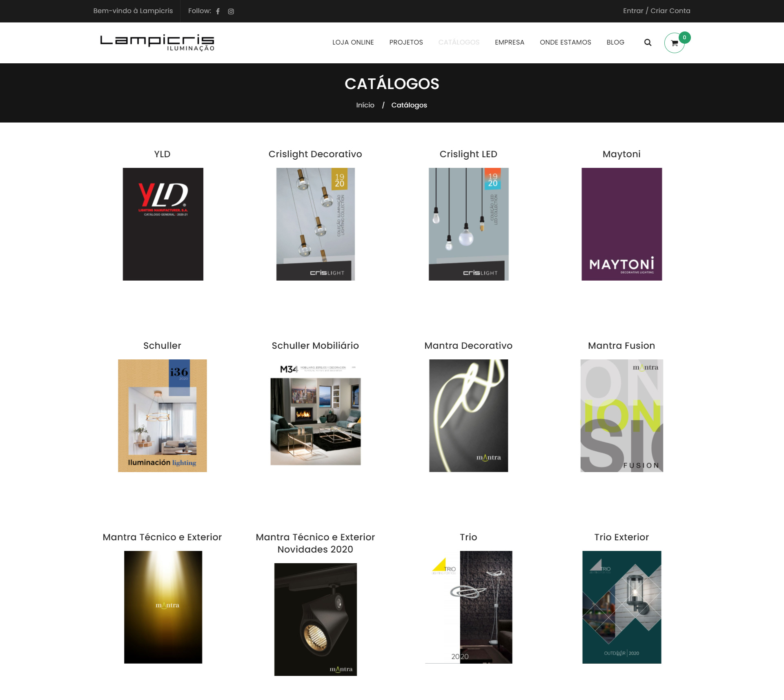Open the Onde Estamos page

point(565,42)
